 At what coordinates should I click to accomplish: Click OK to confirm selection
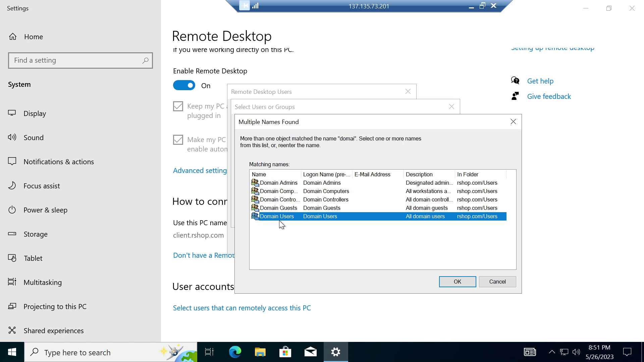(458, 282)
